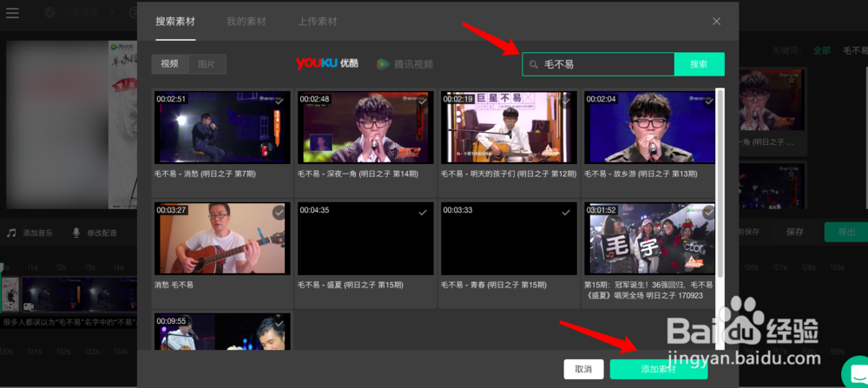Click 导出 button in background editor

[845, 232]
